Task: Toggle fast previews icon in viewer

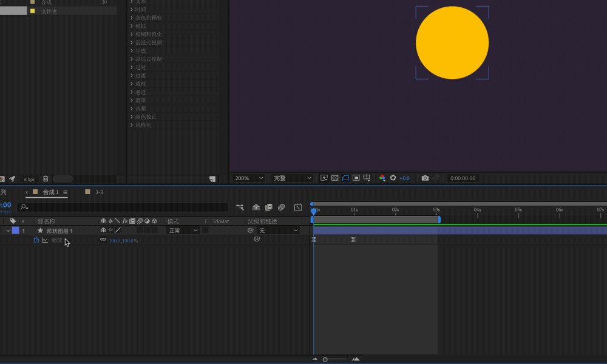Action: click(x=324, y=178)
